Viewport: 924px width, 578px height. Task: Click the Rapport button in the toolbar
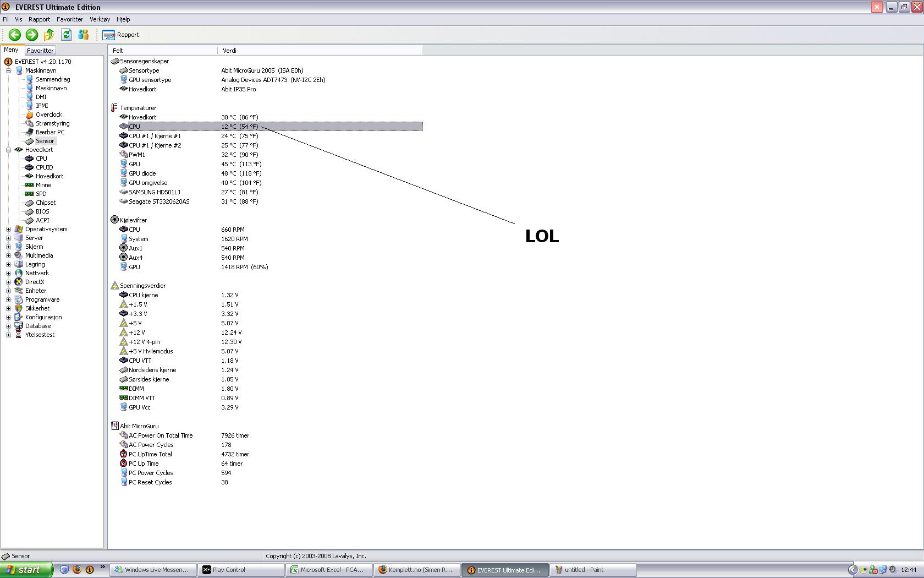coord(121,35)
